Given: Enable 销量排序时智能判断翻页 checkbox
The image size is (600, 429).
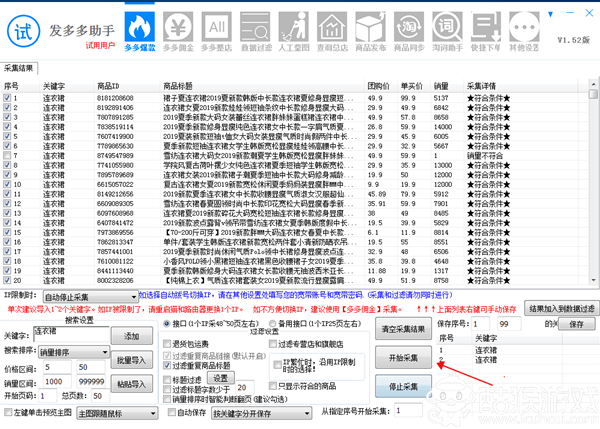Looking at the screenshot, I should (x=167, y=399).
